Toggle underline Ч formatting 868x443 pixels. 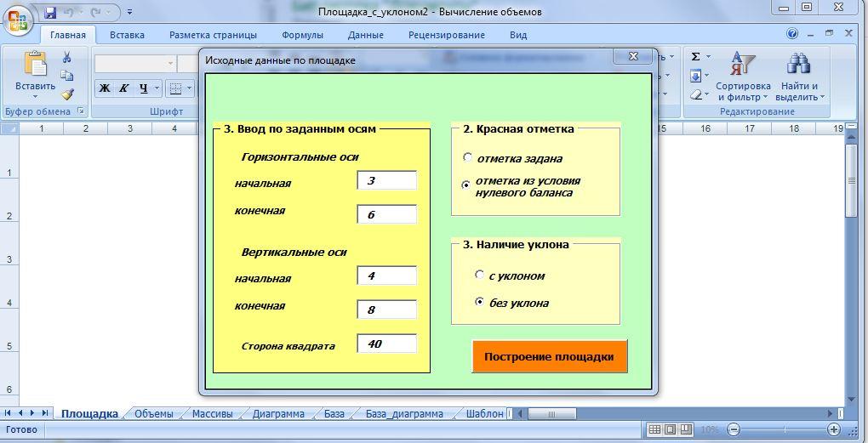click(143, 88)
